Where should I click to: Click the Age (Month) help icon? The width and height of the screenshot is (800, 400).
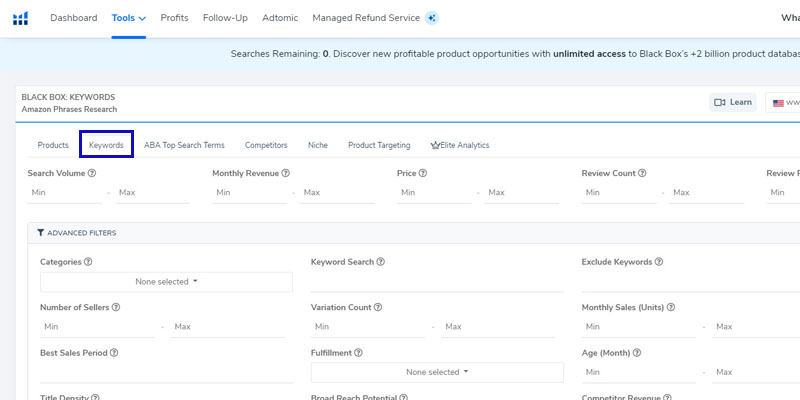click(637, 353)
